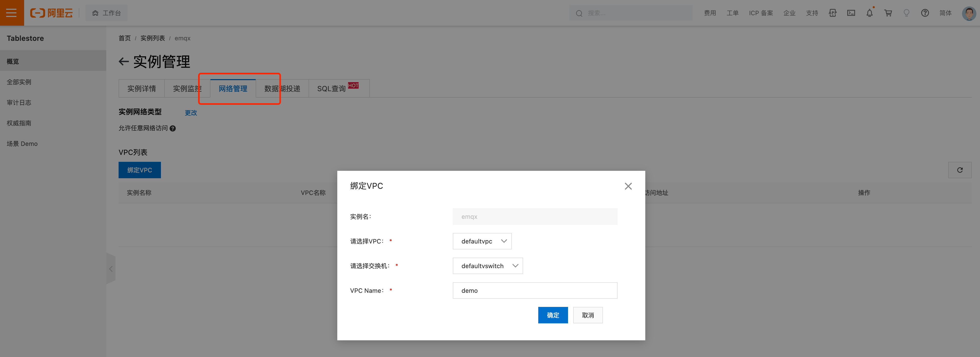Switch to the SQL查询 tab
The height and width of the screenshot is (357, 980).
(331, 89)
